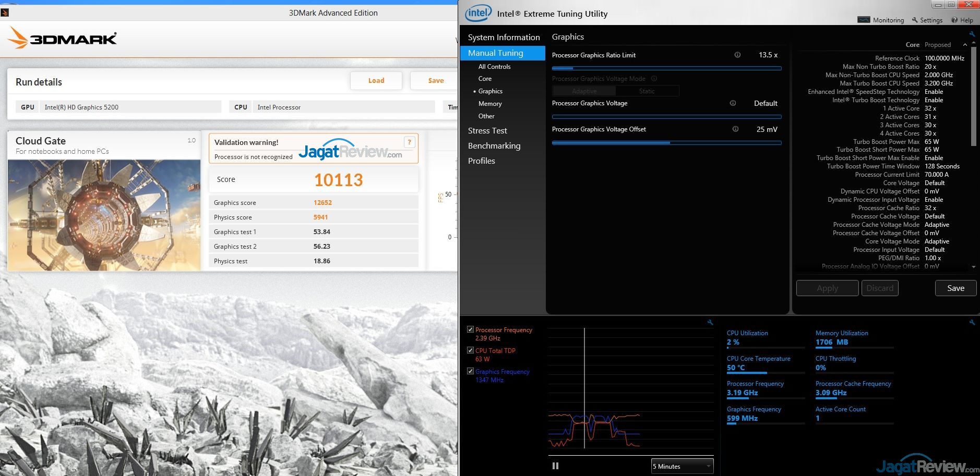The image size is (980, 476).
Task: Click the info icon for Processor Graphics Ratio Limit
Action: pos(737,55)
